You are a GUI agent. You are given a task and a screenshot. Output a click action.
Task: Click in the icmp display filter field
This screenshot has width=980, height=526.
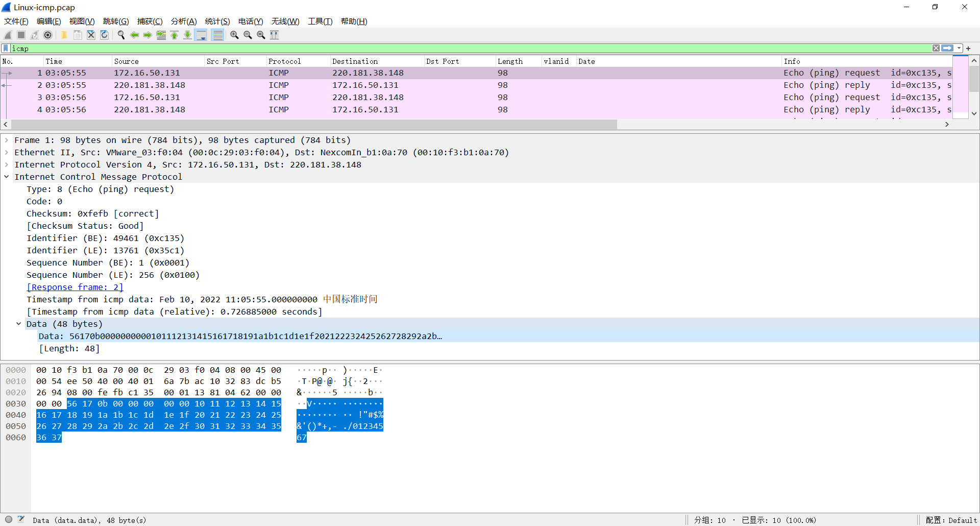(470, 48)
